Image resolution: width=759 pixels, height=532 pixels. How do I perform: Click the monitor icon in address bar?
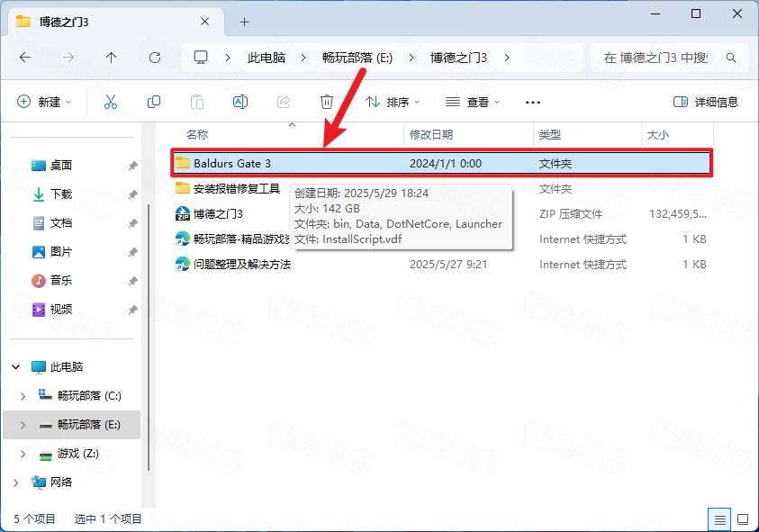pyautogui.click(x=201, y=58)
